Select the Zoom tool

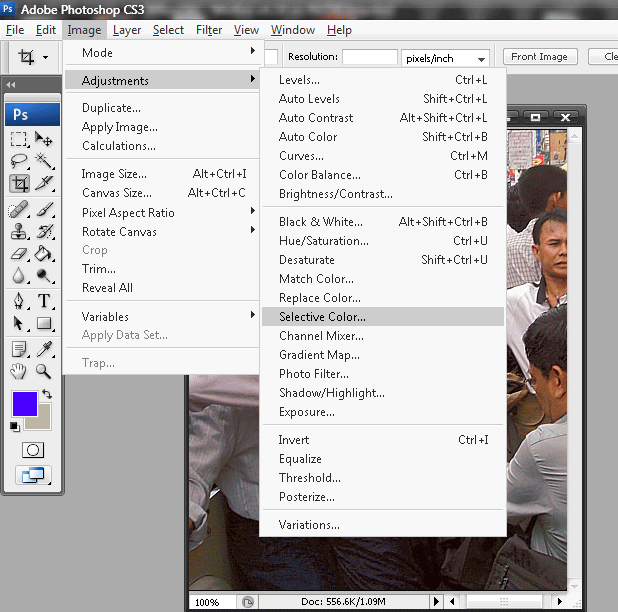click(x=43, y=371)
